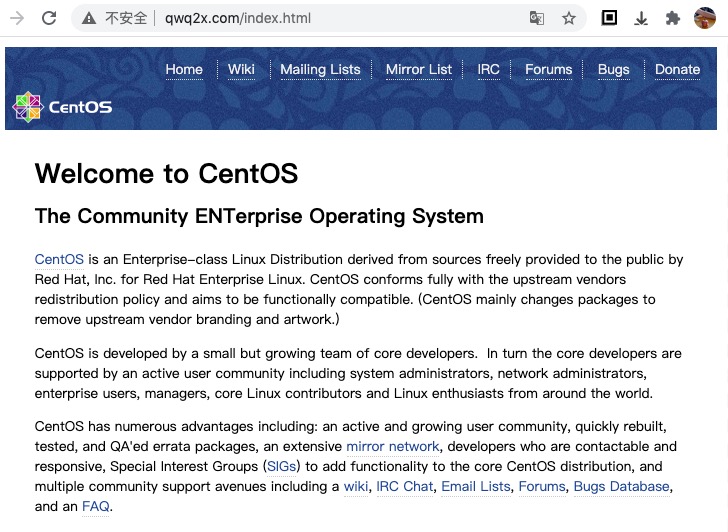This screenshot has width=728, height=532.
Task: Follow the mirror network link
Action: [393, 446]
